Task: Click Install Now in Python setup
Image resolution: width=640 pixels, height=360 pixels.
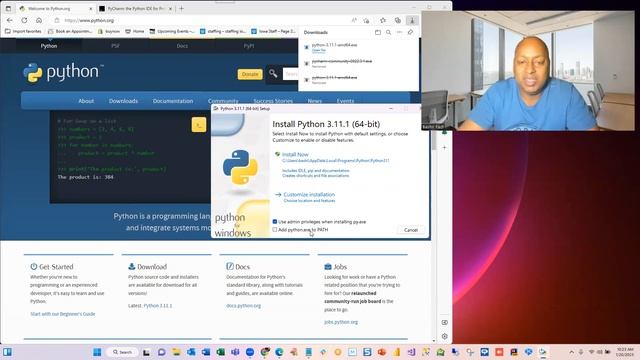Action: [x=295, y=154]
